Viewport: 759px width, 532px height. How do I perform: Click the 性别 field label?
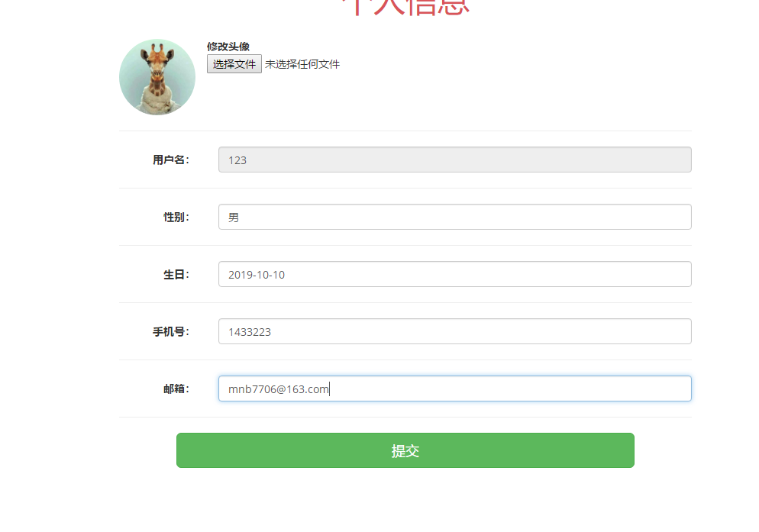tap(176, 217)
